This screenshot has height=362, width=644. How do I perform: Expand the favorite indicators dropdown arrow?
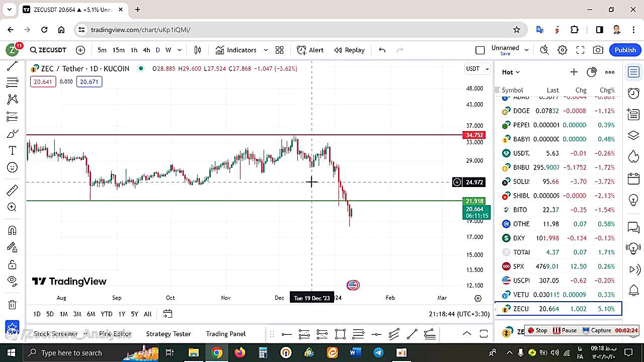coord(266,50)
